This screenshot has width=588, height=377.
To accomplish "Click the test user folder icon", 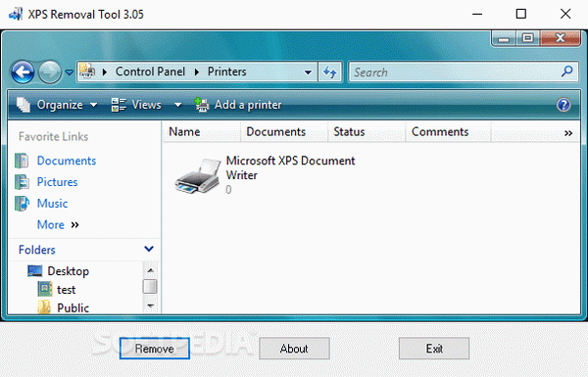I will pos(45,289).
